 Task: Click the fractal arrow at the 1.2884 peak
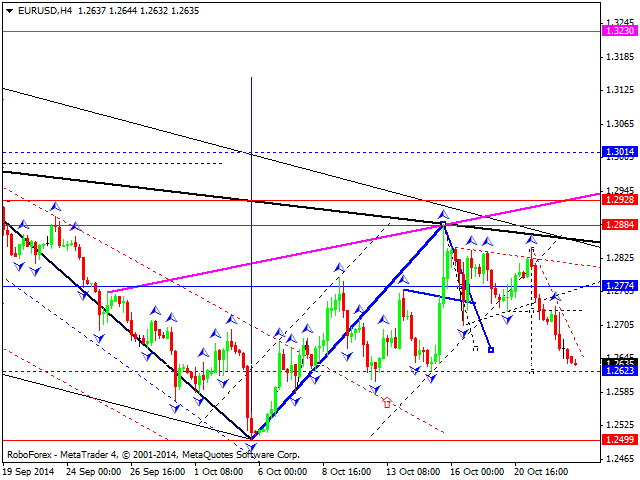[x=442, y=214]
